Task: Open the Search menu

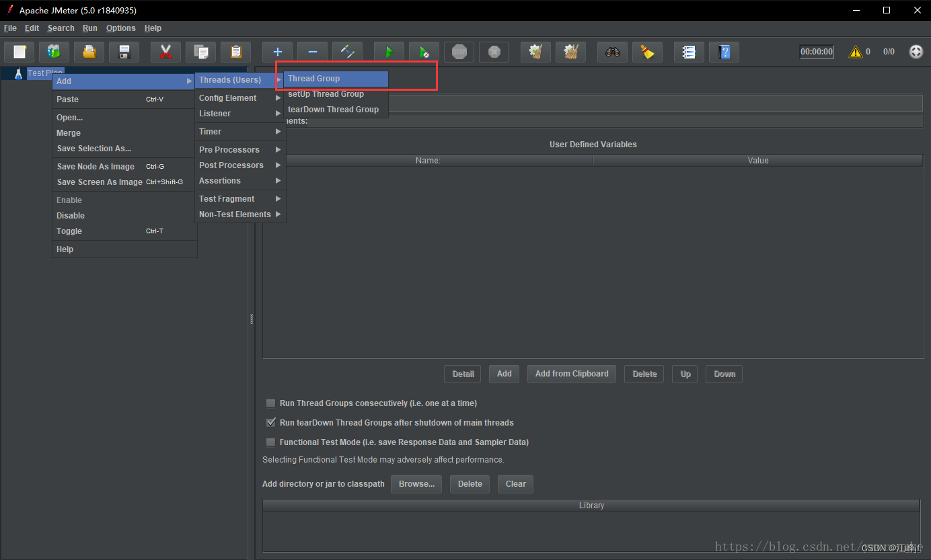Action: tap(61, 28)
